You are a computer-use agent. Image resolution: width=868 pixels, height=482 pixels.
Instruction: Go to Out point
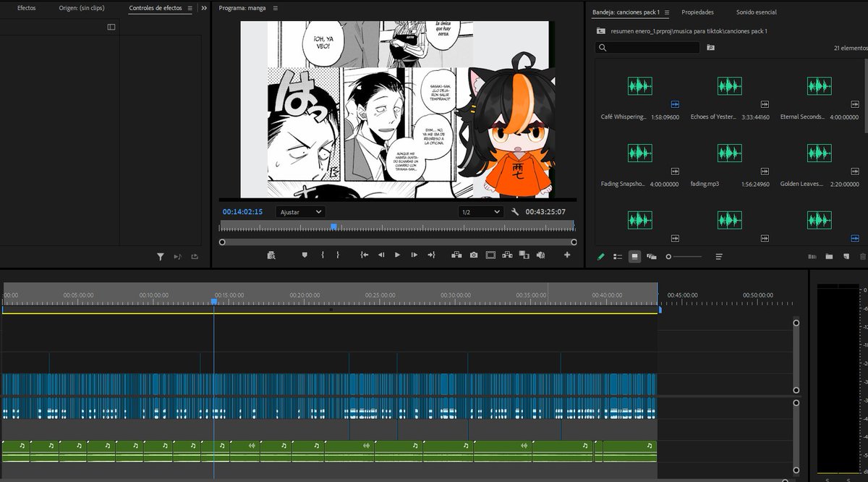431,255
